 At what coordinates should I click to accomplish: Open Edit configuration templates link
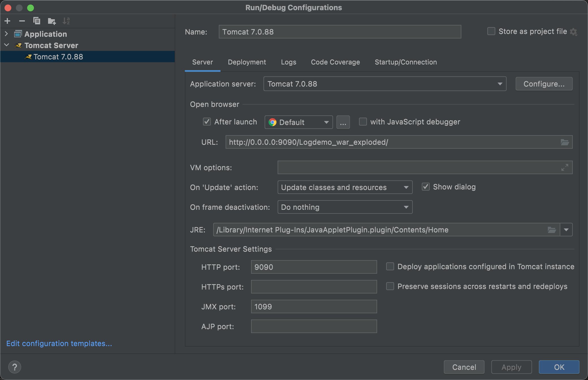(x=59, y=344)
